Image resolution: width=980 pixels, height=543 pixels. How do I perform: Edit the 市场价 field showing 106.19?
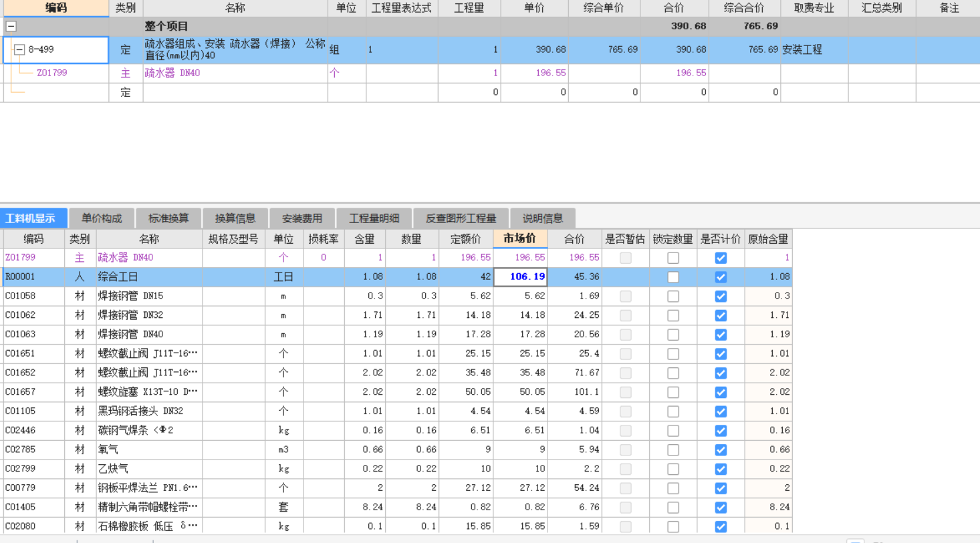pyautogui.click(x=521, y=277)
